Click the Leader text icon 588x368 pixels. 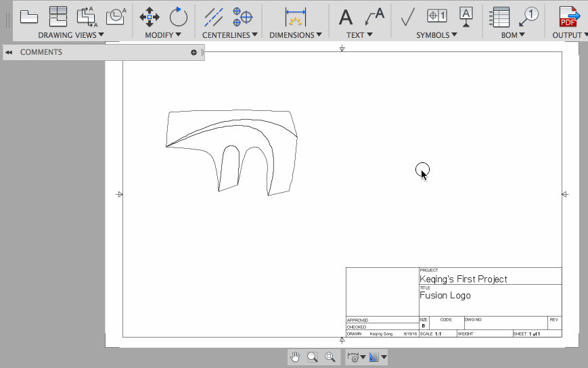point(374,16)
